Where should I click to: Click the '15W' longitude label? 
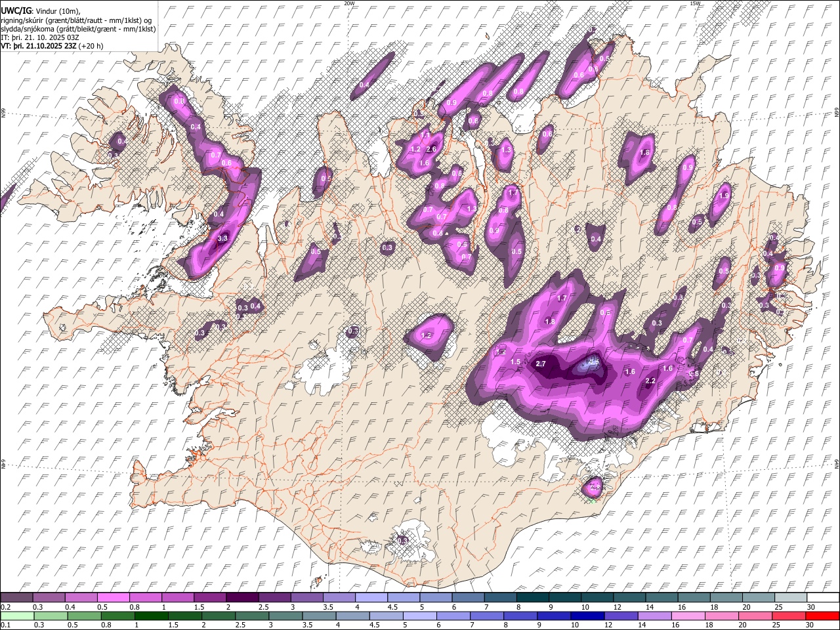coord(696,3)
